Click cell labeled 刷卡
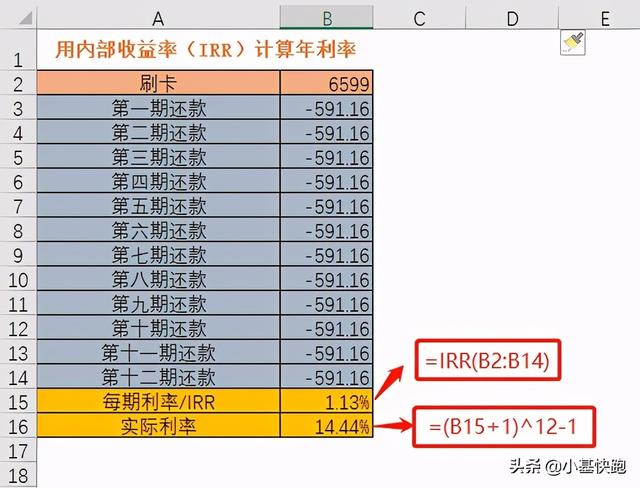 point(158,83)
